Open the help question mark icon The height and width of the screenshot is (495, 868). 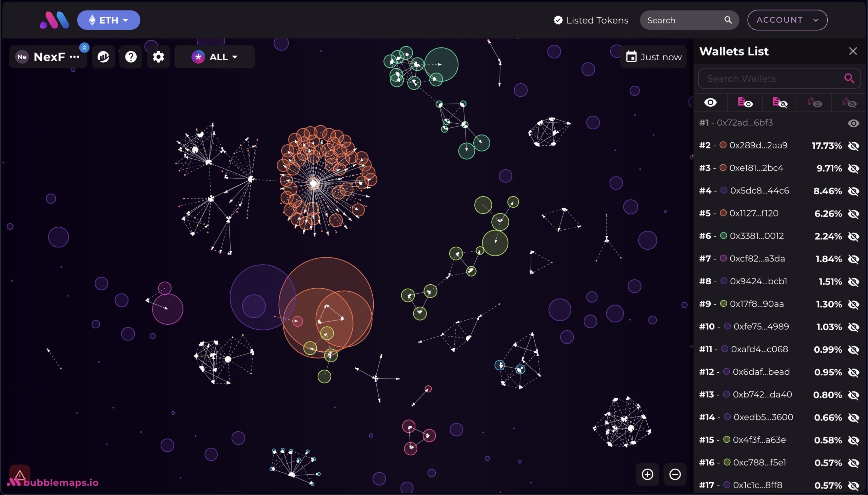(131, 57)
